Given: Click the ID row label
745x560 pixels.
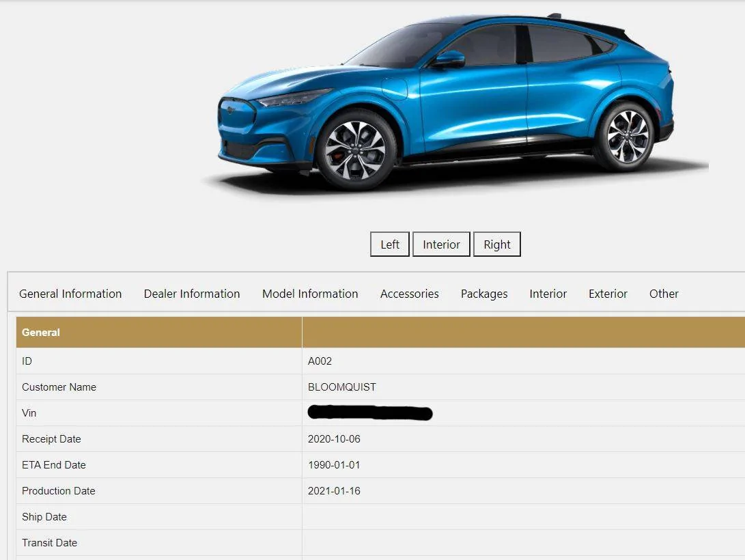Looking at the screenshot, I should pos(27,361).
